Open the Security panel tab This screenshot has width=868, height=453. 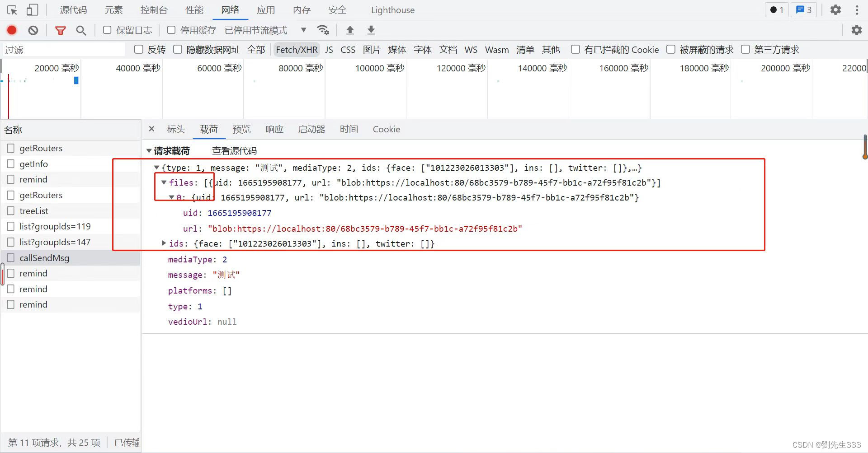tap(337, 10)
